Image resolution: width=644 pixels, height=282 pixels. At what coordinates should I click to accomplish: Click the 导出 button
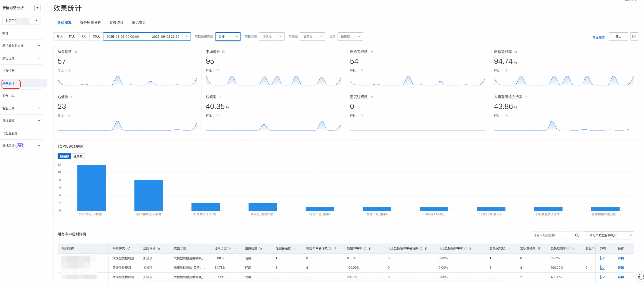click(x=618, y=36)
